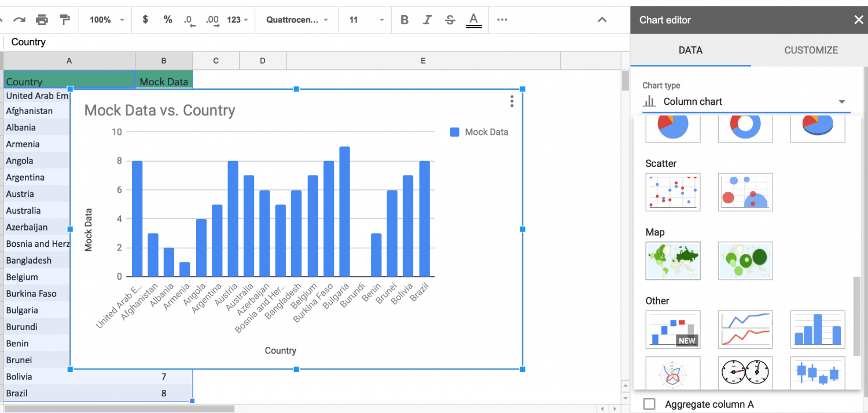Apply currency format with the $ icon
The height and width of the screenshot is (413, 868).
point(145,19)
